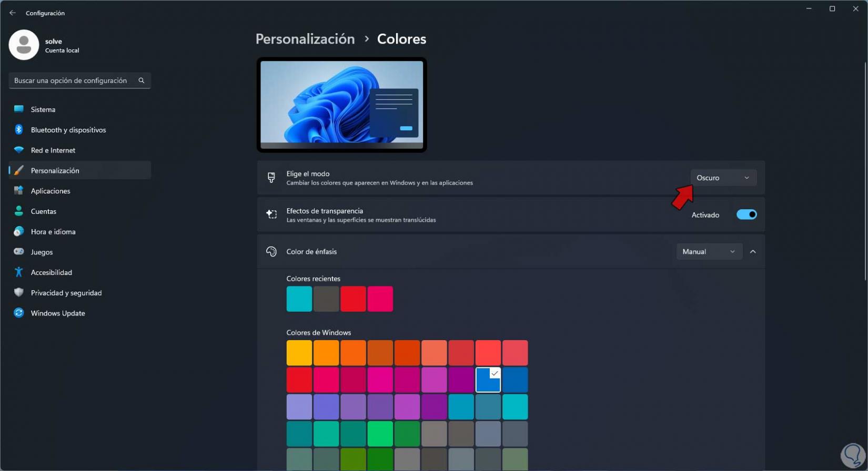Go to Cuentas settings
The width and height of the screenshot is (868, 471).
tap(80, 211)
